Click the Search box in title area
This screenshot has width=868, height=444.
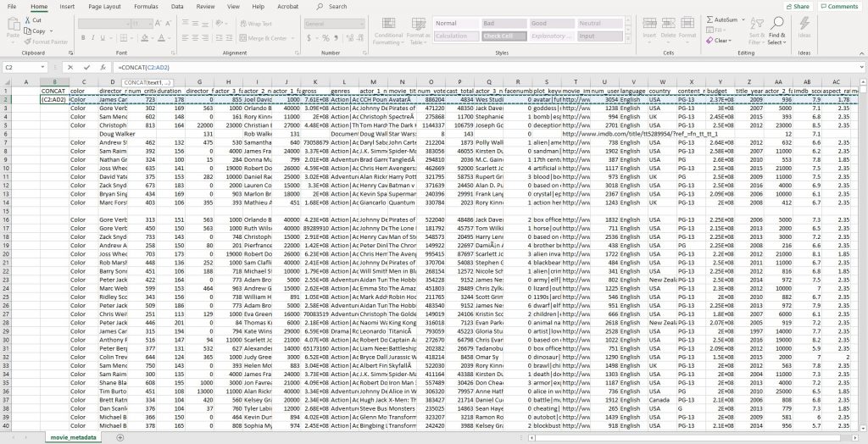(332, 7)
